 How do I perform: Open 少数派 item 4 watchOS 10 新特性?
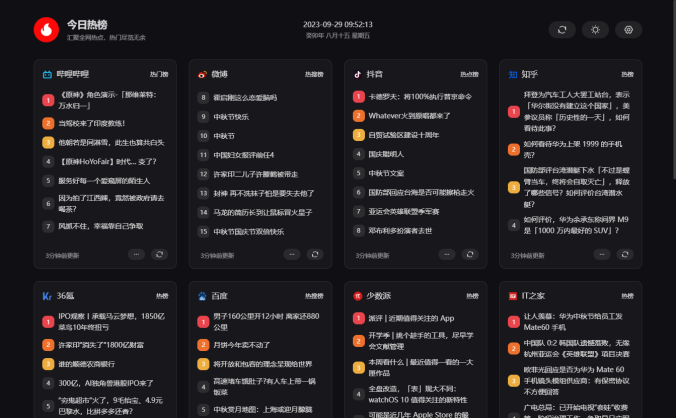416,394
